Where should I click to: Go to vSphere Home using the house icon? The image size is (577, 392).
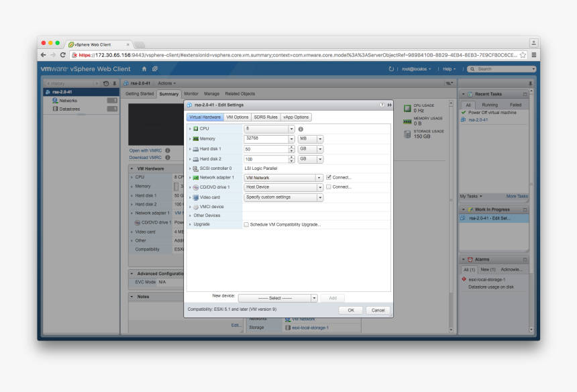coord(144,69)
